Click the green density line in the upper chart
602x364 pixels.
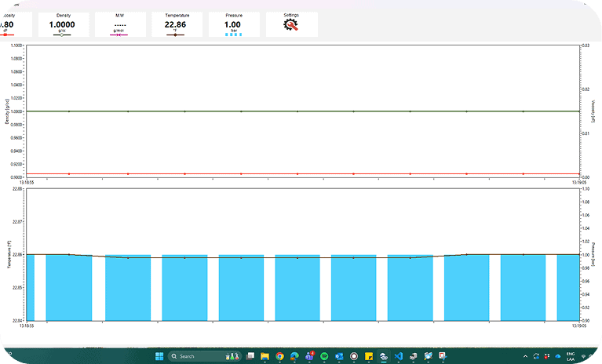click(212, 111)
